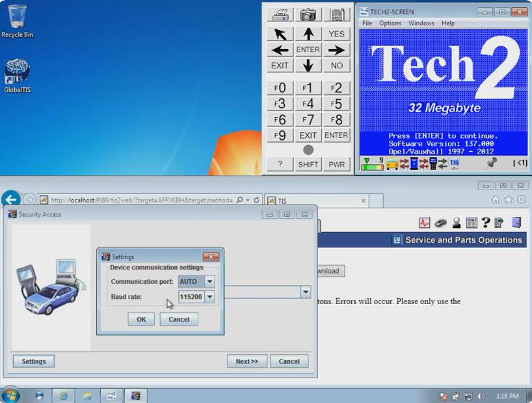This screenshot has width=532, height=403.
Task: Click the camera snapshot icon on the keypad
Action: [308, 15]
